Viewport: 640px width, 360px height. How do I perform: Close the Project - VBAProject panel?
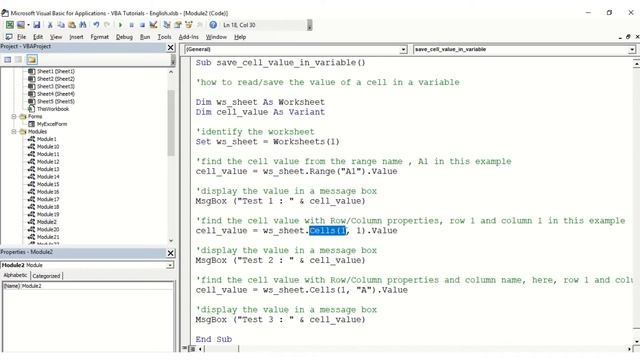pos(171,48)
